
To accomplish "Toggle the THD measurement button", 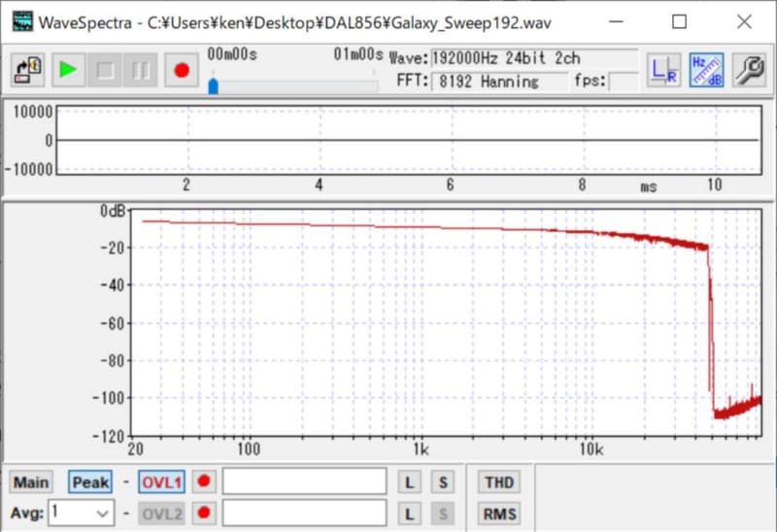I will click(x=499, y=482).
